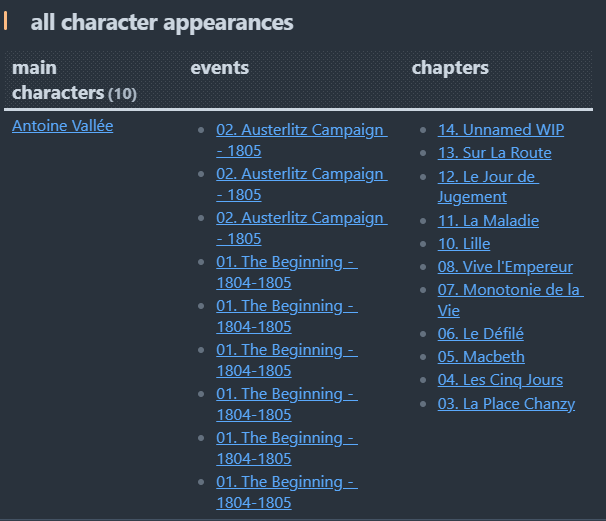
Task: Open chapter 08. Vive l'Empereur
Action: (x=505, y=267)
